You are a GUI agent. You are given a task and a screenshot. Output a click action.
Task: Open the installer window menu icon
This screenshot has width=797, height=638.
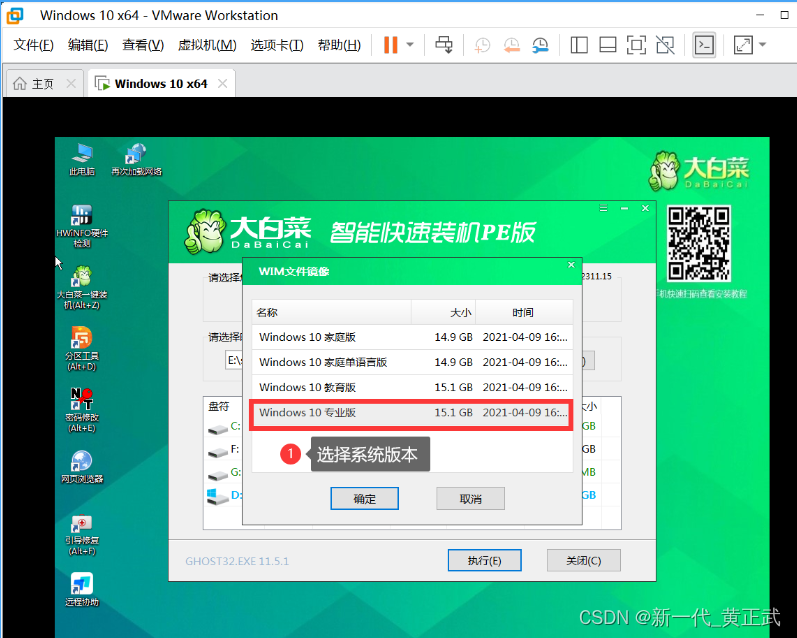[603, 208]
